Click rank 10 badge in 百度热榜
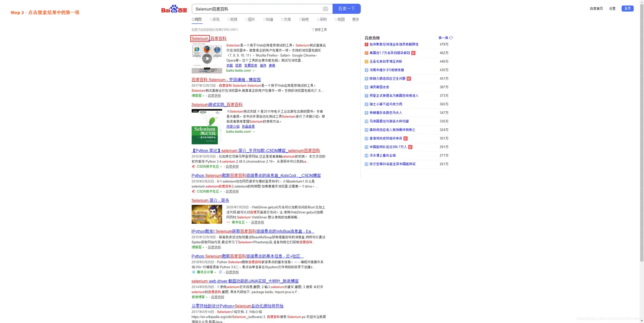 click(366, 121)
